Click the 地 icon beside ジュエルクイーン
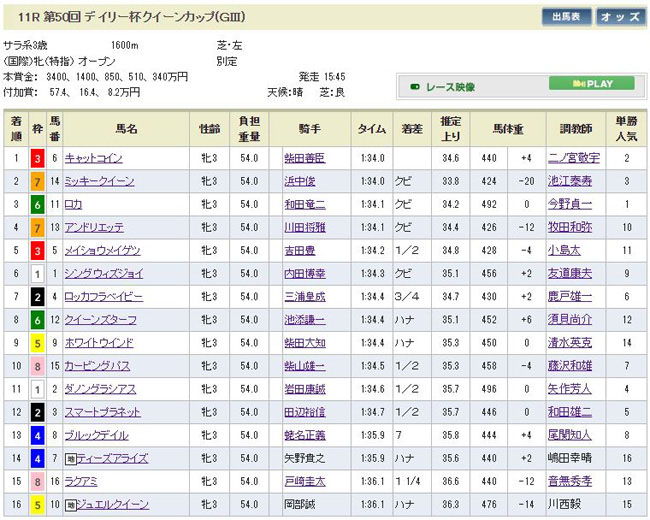The width and height of the screenshot is (650, 520). (70, 505)
